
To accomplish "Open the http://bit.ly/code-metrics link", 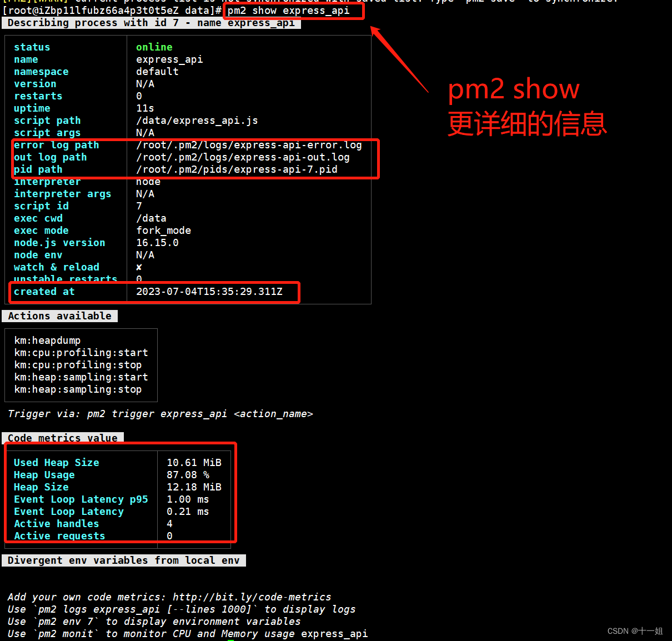I will tap(252, 597).
